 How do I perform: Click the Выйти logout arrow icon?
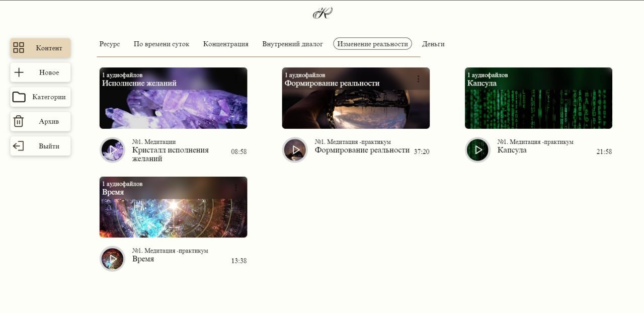pos(18,146)
